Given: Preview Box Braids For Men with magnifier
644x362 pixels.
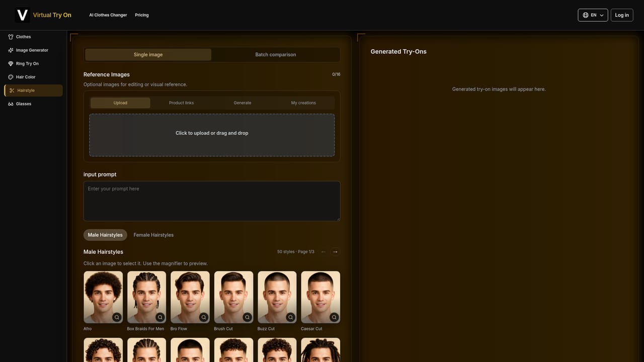Looking at the screenshot, I should (x=160, y=317).
